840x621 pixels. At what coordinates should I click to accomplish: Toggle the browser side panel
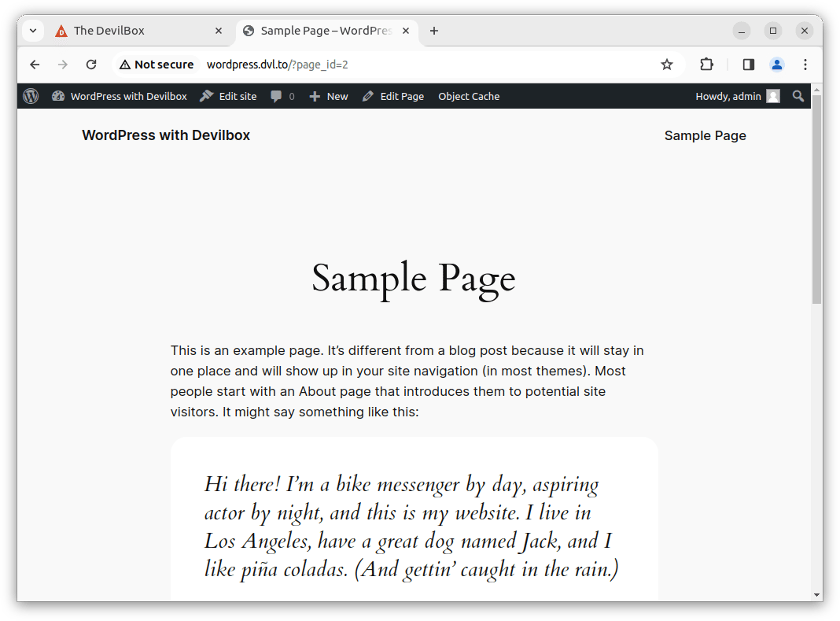[x=749, y=65]
